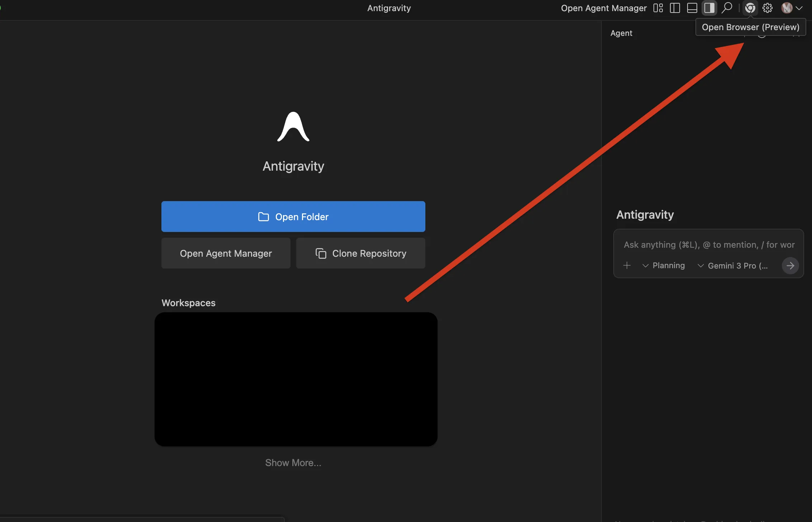Toggle the bottom panel visibility

692,8
